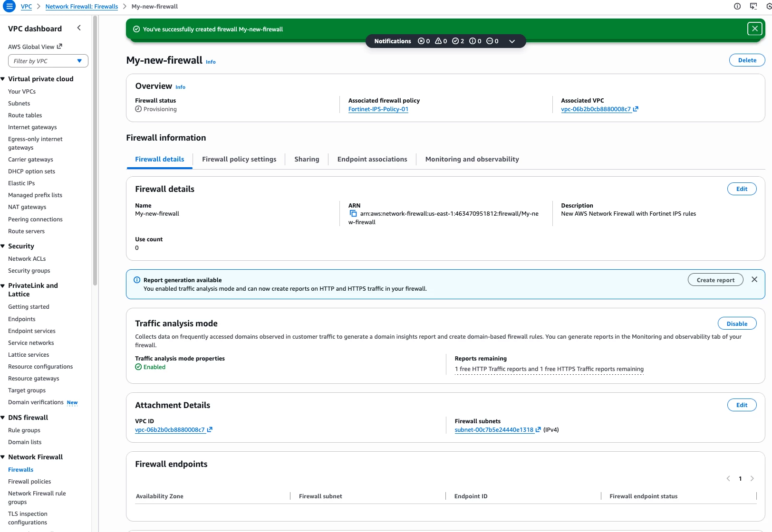Click external link icon beside Associated VPC

[636, 109]
